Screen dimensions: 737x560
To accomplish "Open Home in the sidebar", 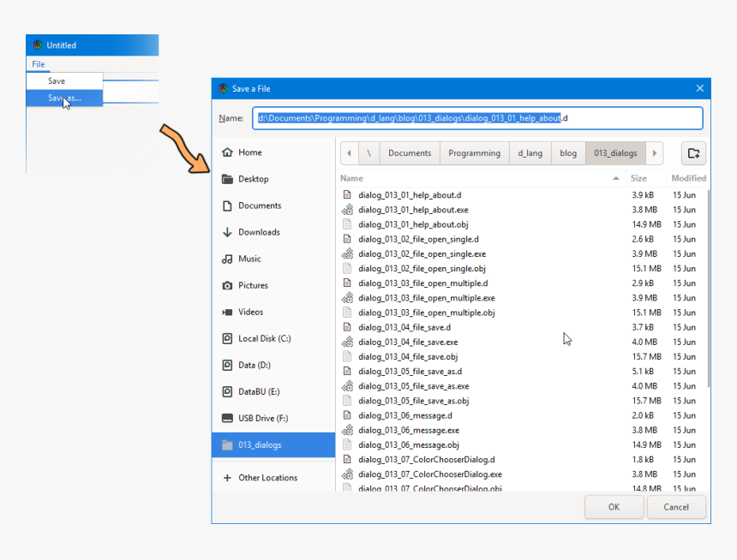I will [x=249, y=152].
